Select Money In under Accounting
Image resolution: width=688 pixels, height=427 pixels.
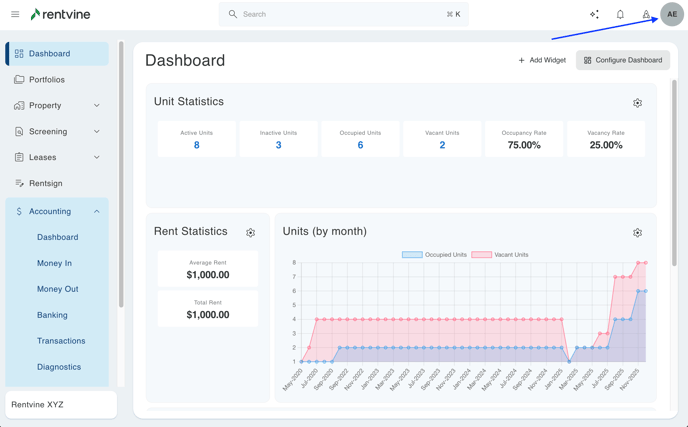(54, 263)
